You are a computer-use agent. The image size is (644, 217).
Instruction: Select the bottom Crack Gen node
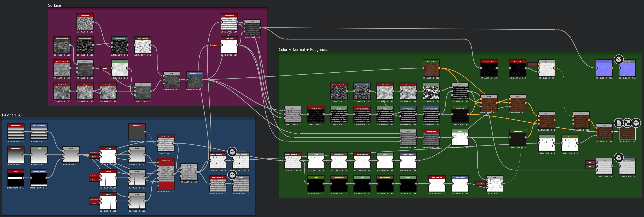click(x=108, y=201)
